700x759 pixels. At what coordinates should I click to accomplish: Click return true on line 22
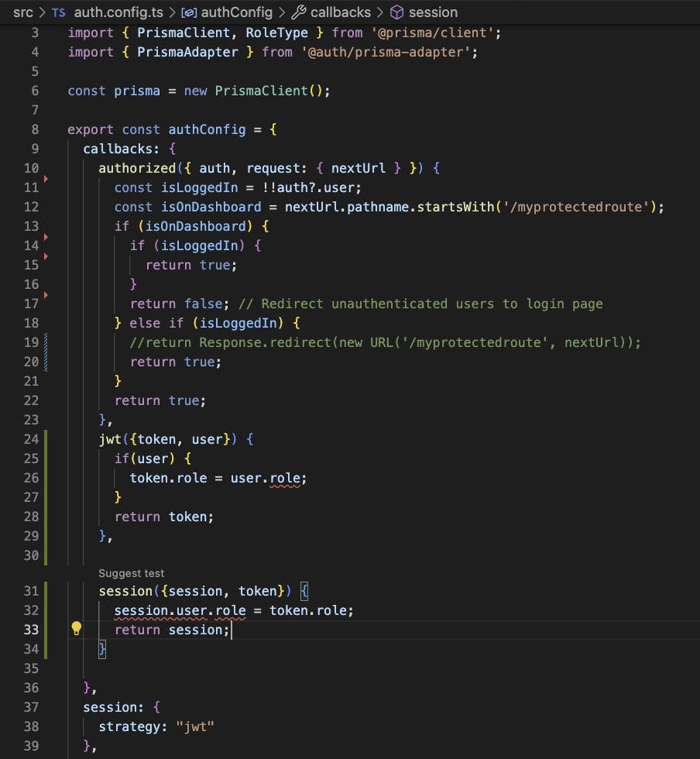click(x=160, y=401)
